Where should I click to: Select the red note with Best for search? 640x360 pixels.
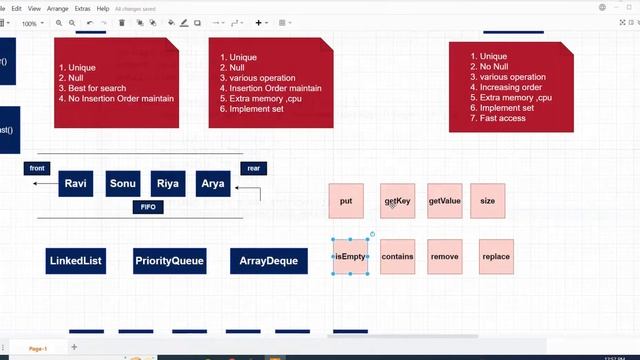[117, 83]
